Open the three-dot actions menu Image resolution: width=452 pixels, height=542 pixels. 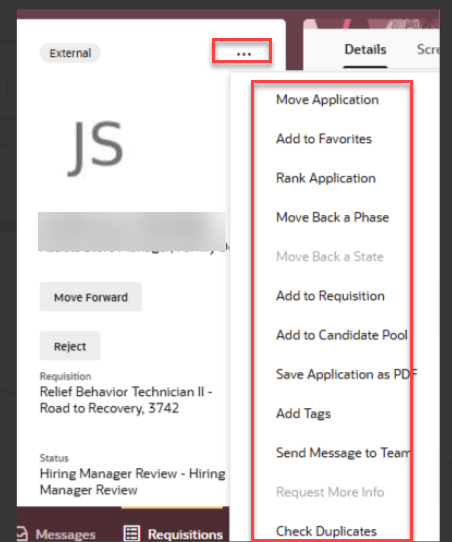(x=244, y=54)
